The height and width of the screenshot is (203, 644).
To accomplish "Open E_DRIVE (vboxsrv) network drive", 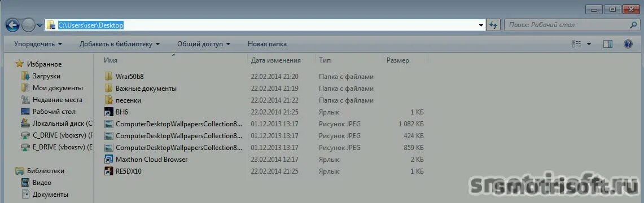I will coord(63,147).
